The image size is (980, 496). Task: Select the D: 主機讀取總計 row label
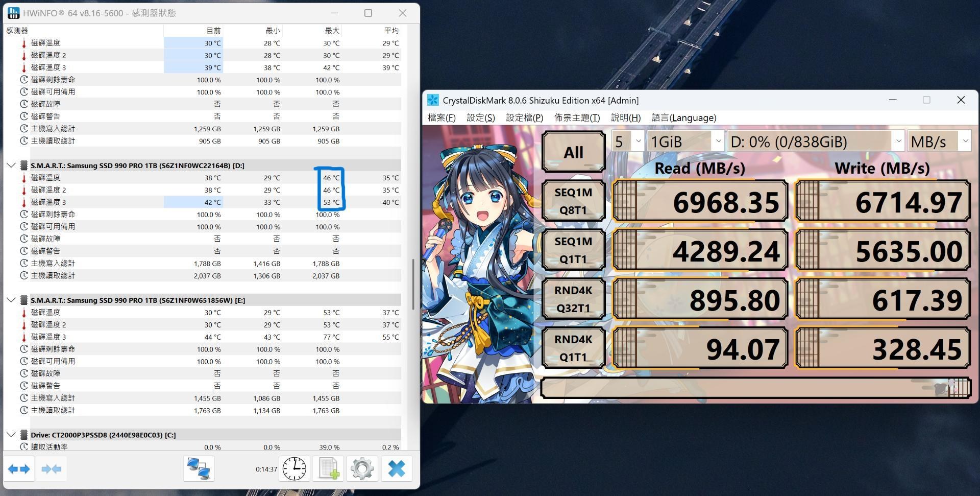53,275
